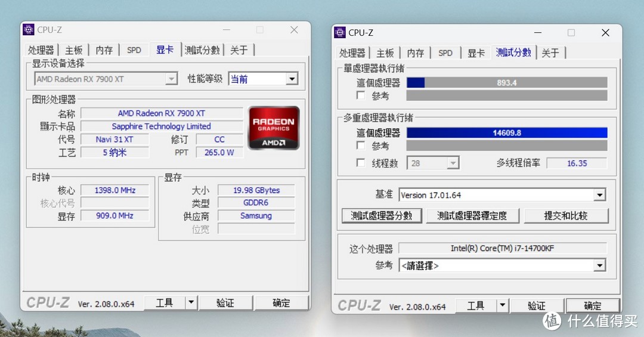This screenshot has width=644, height=337.
Task: Open 主板 tab in right CPU-Z window
Action: pos(385,53)
